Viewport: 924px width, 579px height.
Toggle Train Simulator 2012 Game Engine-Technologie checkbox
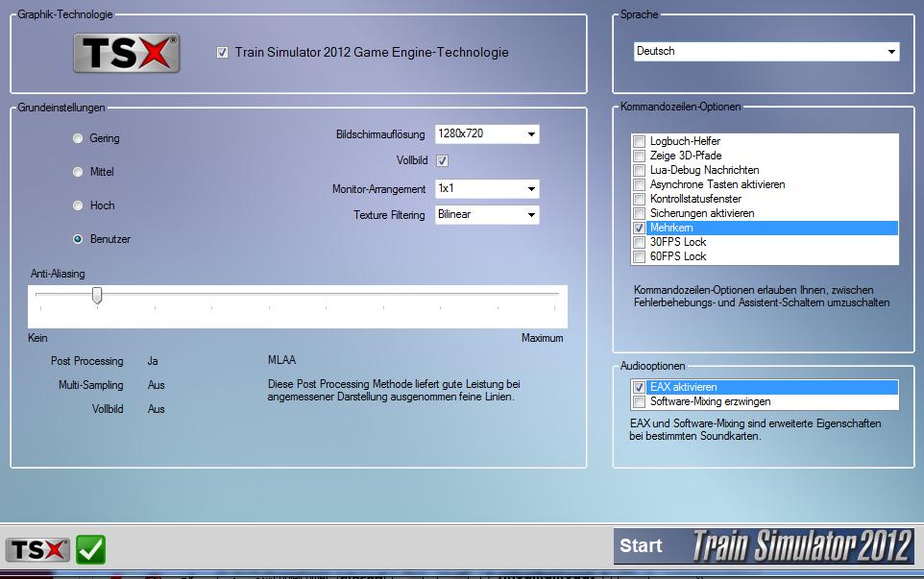222,53
